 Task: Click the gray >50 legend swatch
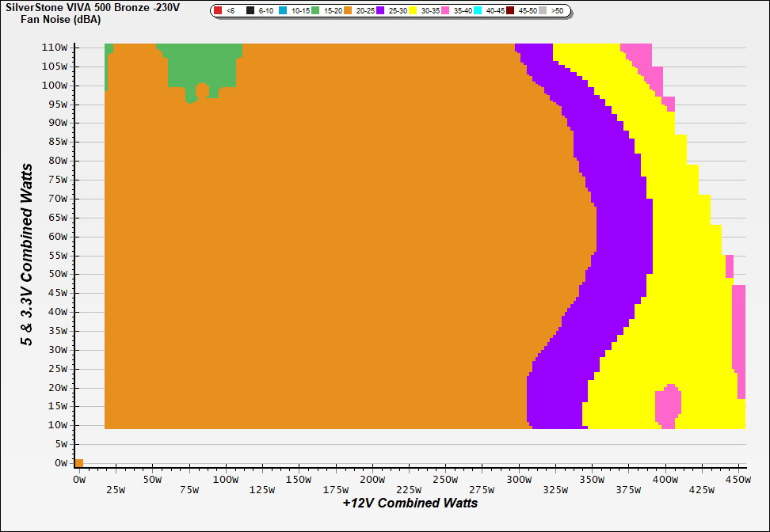[543, 11]
